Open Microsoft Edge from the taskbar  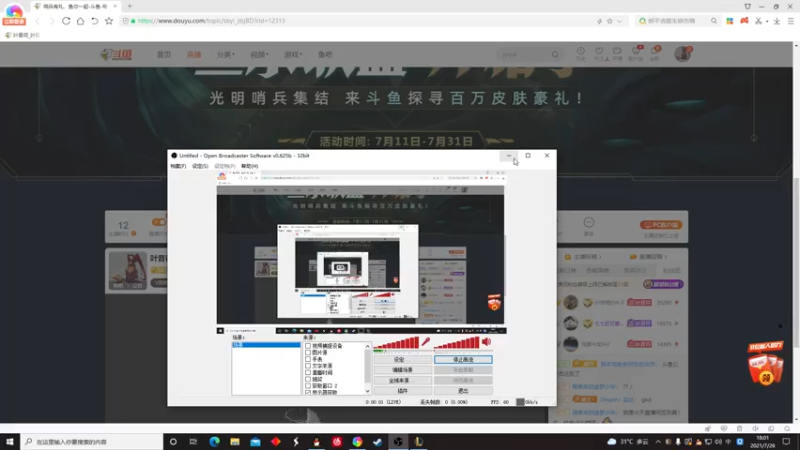pyautogui.click(x=214, y=441)
